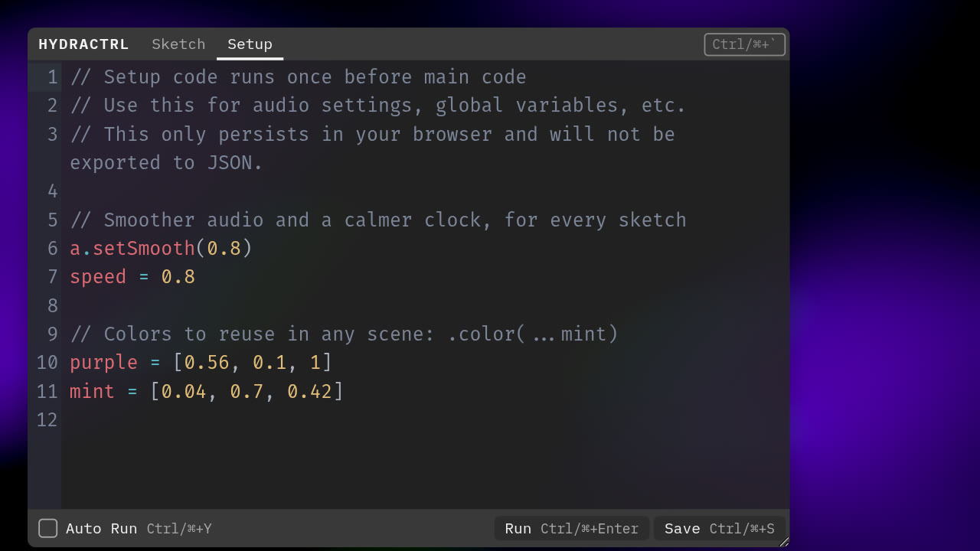Click the "mint = [0.04, 0.7, 0.42]" line

point(207,392)
